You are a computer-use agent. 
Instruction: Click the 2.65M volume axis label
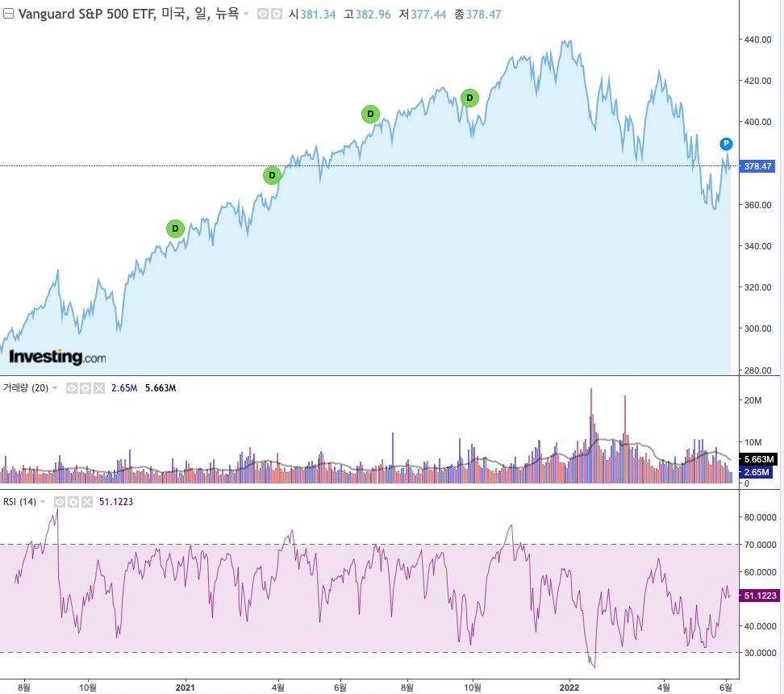(756, 472)
